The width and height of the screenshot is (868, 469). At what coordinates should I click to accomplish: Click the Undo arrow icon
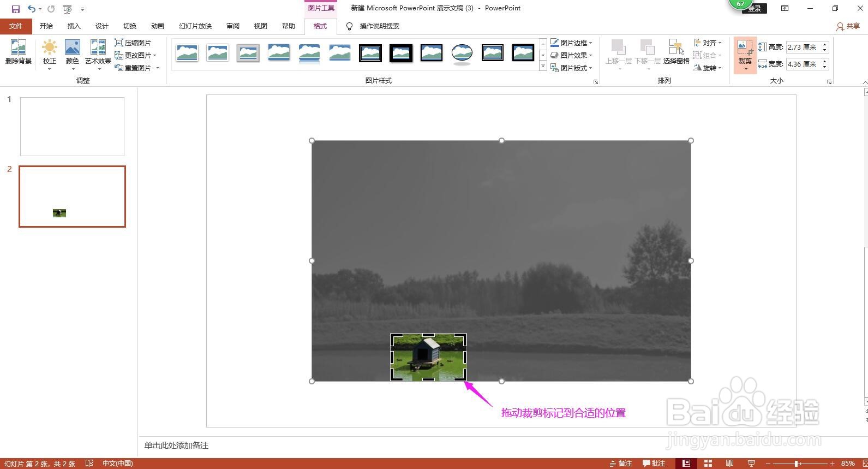[x=32, y=9]
